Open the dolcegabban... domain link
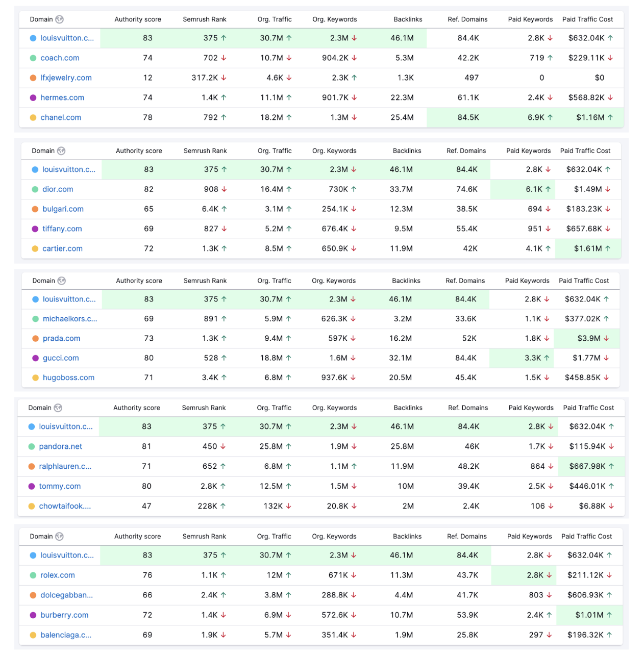 pos(67,595)
